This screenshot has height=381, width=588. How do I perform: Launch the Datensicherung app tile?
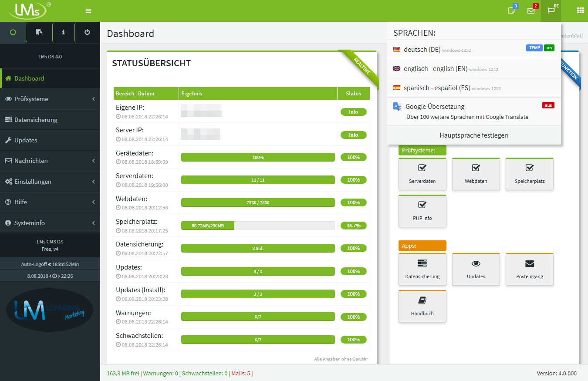[422, 269]
